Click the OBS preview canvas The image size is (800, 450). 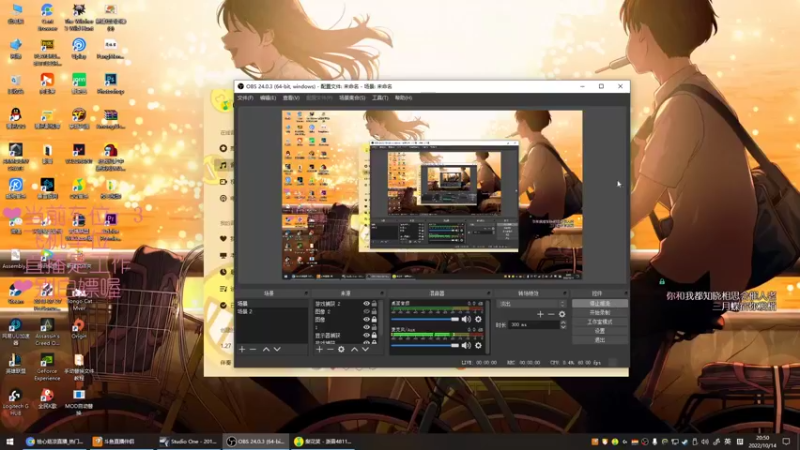tap(432, 195)
